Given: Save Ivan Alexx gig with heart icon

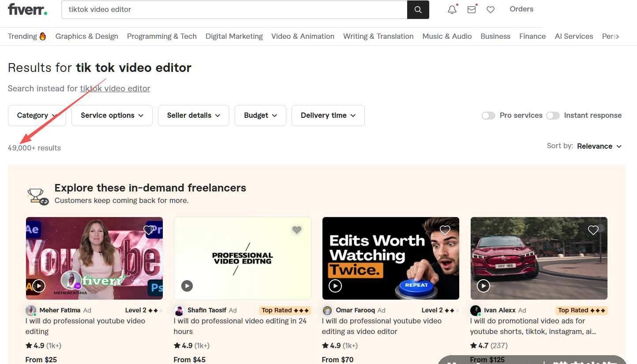Looking at the screenshot, I should pyautogui.click(x=593, y=230).
